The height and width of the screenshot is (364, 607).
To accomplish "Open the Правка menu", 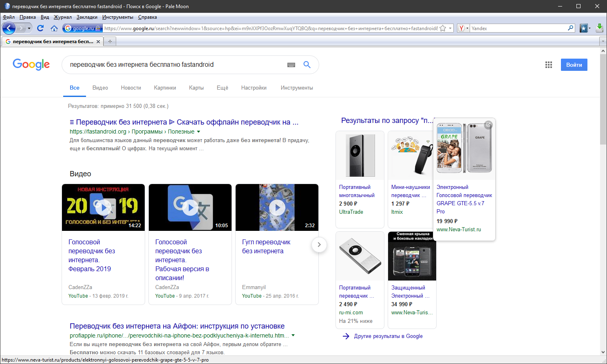I will point(28,17).
